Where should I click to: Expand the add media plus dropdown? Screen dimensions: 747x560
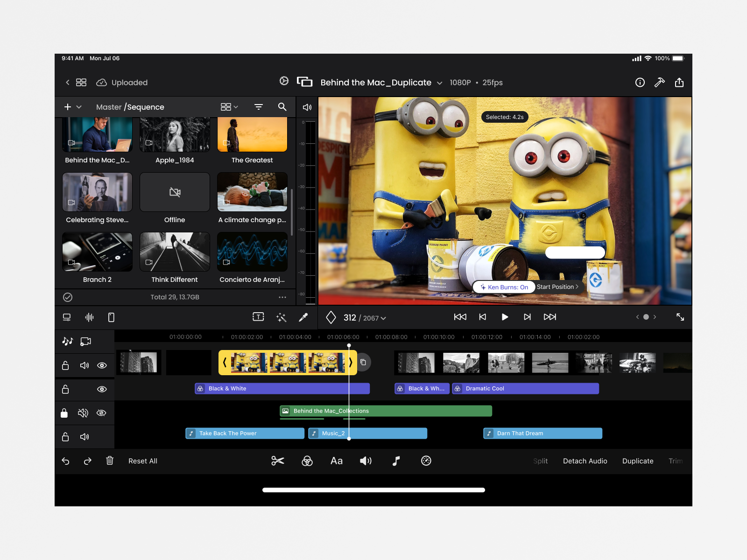coord(72,107)
